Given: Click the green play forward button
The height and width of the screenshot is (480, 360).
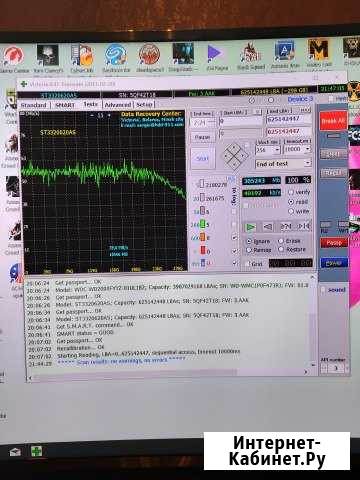Looking at the screenshot, I should point(251,227).
